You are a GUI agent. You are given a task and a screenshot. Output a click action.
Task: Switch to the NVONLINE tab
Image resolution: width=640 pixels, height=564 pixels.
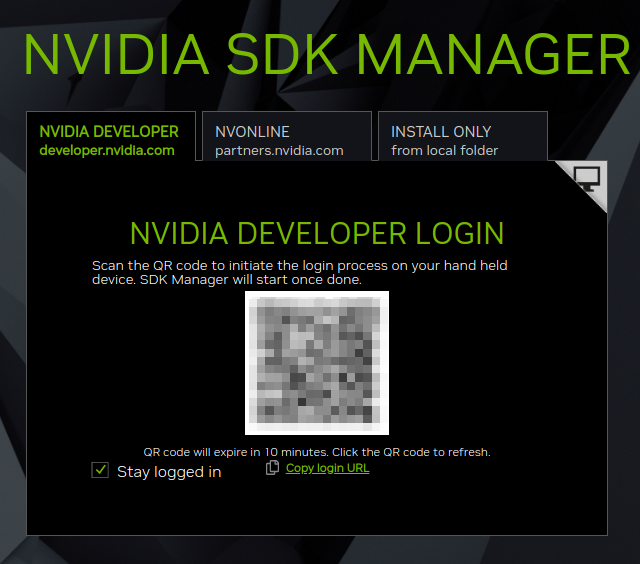point(287,140)
